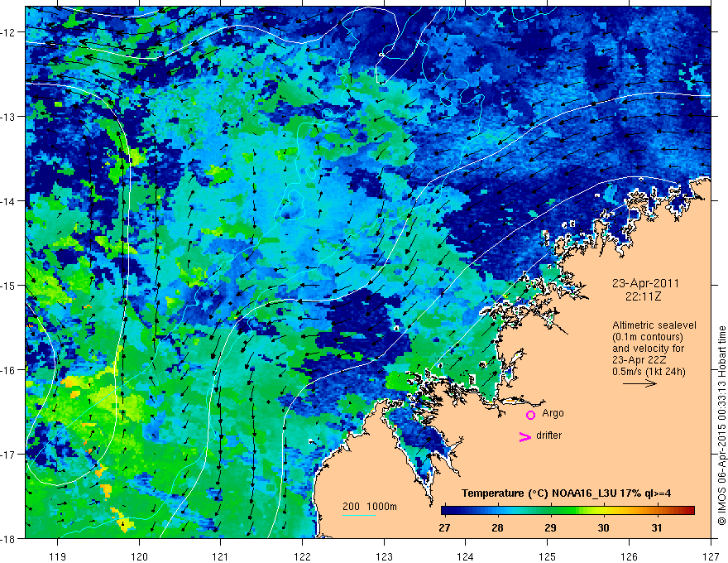This screenshot has width=728, height=563.
Task: Click the 'and velocity for' caption line
Action: pos(648,349)
